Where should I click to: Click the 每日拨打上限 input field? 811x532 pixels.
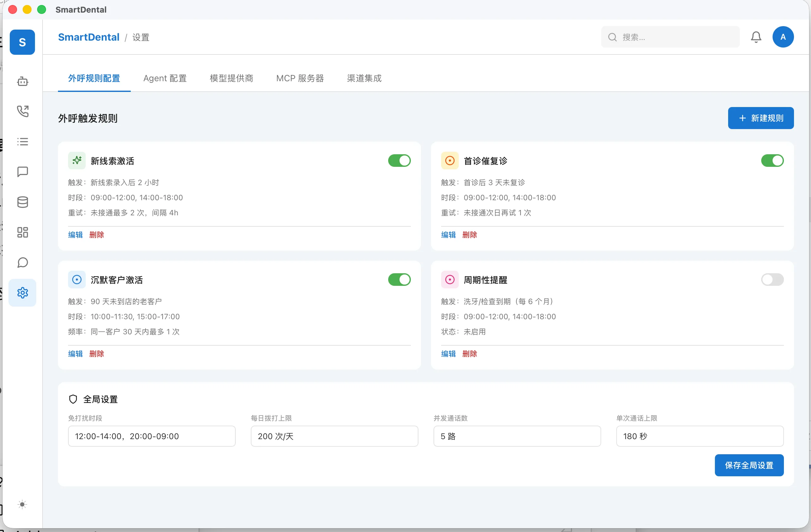(334, 436)
